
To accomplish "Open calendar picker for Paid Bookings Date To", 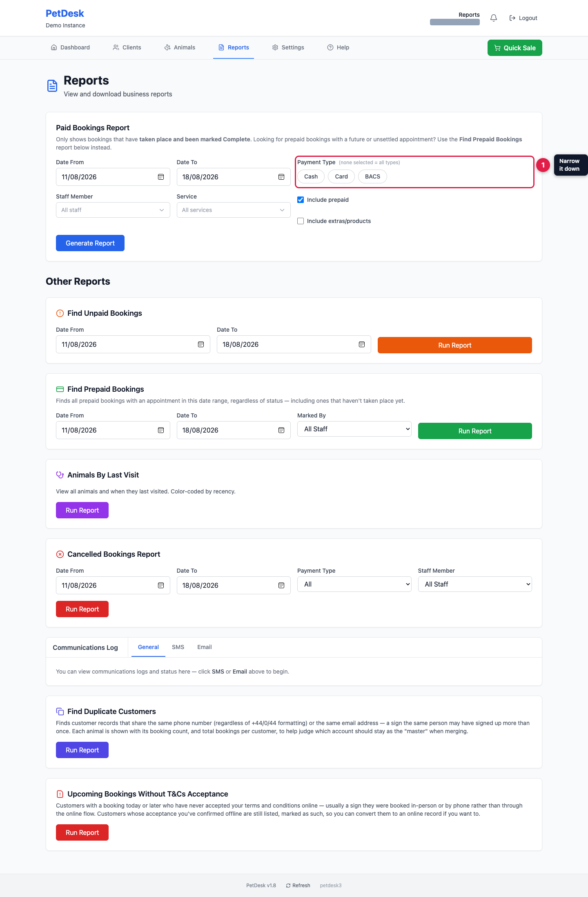I will (x=281, y=177).
